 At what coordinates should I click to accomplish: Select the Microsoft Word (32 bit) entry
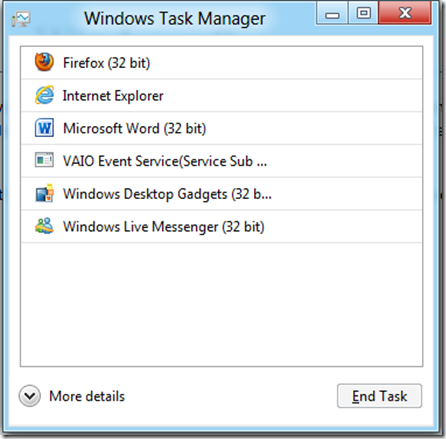pyautogui.click(x=221, y=128)
